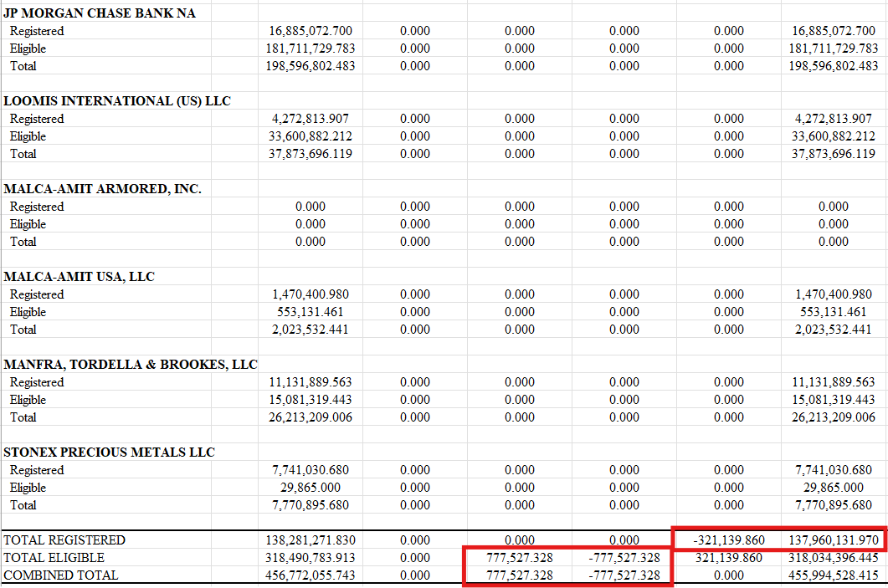The height and width of the screenshot is (588, 888).
Task: Click the MALCA-AMIT ARMORED, INC. heading
Action: coord(102,189)
